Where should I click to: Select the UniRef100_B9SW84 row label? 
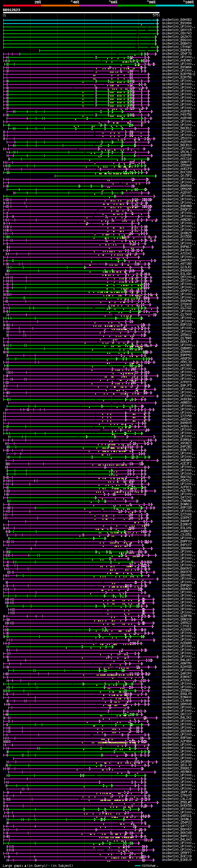pos(177,67)
